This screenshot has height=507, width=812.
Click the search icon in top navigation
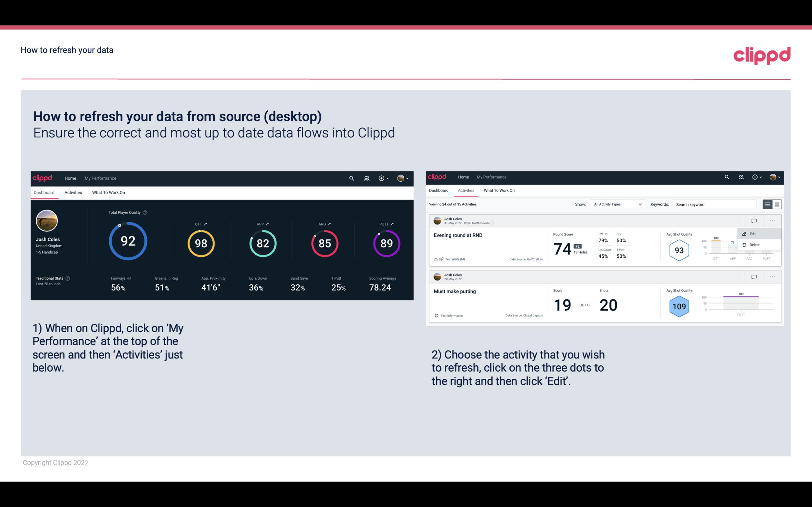tap(351, 178)
